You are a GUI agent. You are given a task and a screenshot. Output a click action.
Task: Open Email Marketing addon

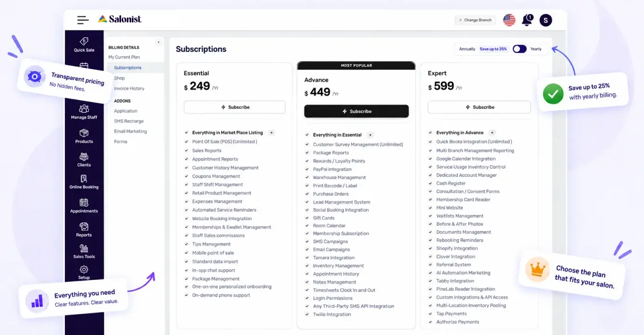[131, 131]
